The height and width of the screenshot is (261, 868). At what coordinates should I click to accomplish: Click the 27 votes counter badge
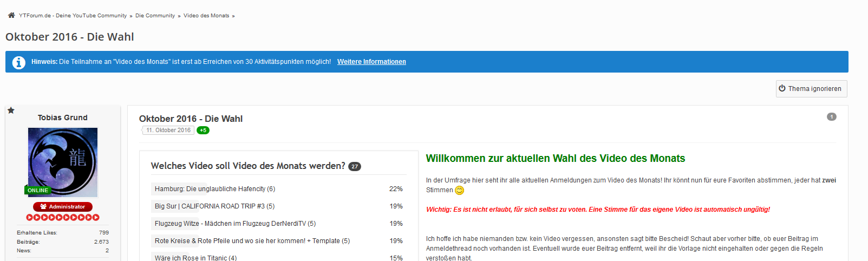pyautogui.click(x=355, y=167)
